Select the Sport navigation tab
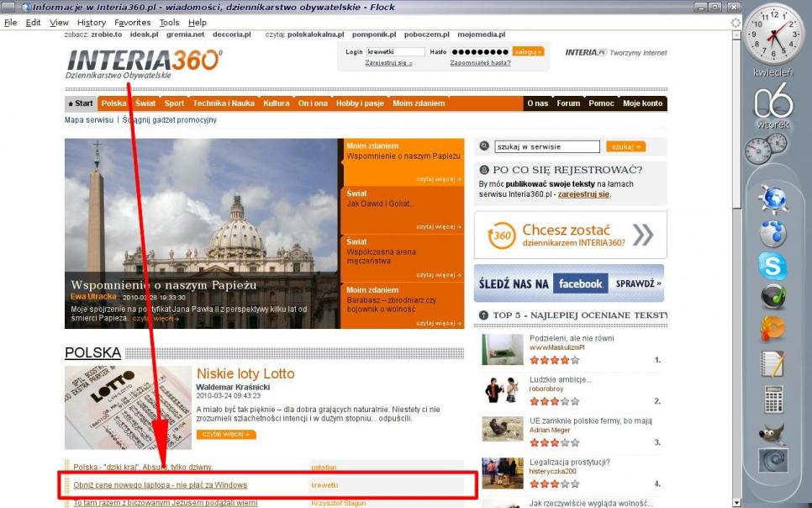Image resolution: width=812 pixels, height=508 pixels. click(x=174, y=103)
